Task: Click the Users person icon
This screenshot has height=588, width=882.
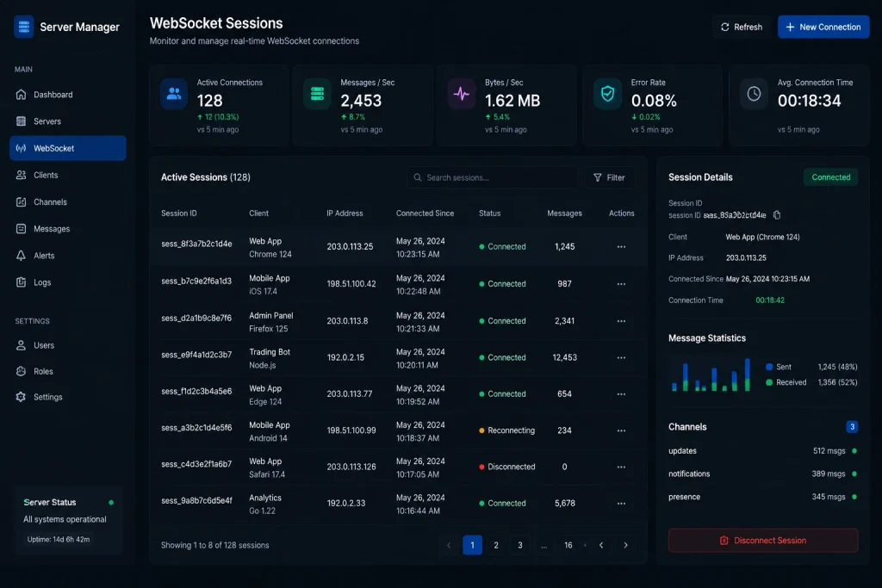Action: 21,345
